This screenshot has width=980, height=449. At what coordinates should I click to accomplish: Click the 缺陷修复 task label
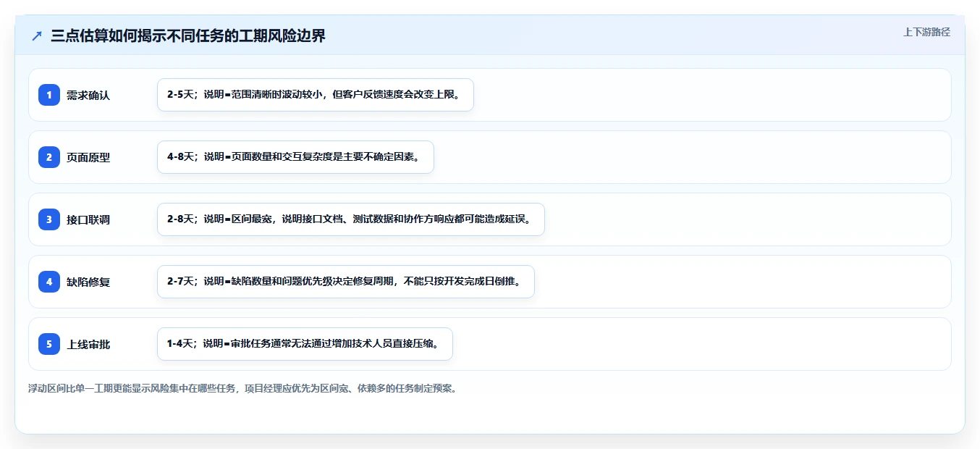pyautogui.click(x=88, y=282)
